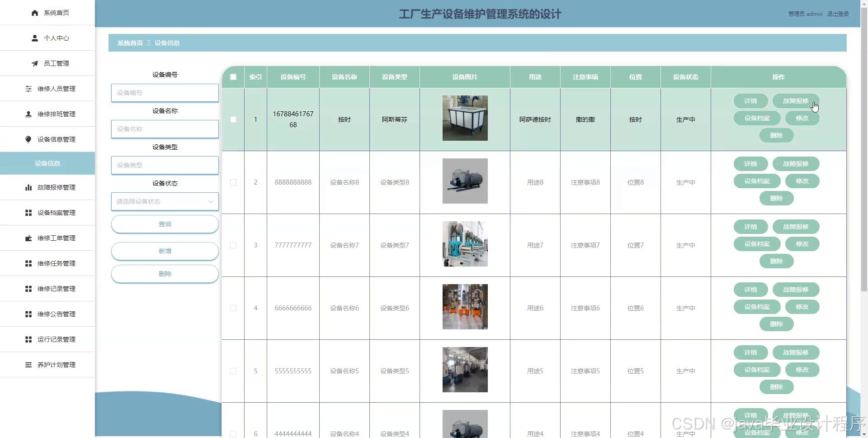Click the bulb icon beside 设备信息管理
The width and height of the screenshot is (868, 438).
tap(28, 139)
